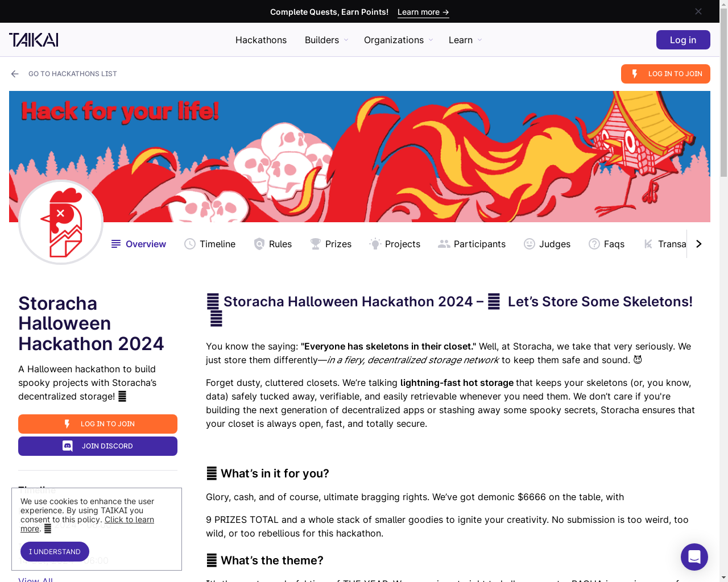The image size is (728, 582).
Task: Expand the Builders dropdown
Action: pyautogui.click(x=326, y=40)
